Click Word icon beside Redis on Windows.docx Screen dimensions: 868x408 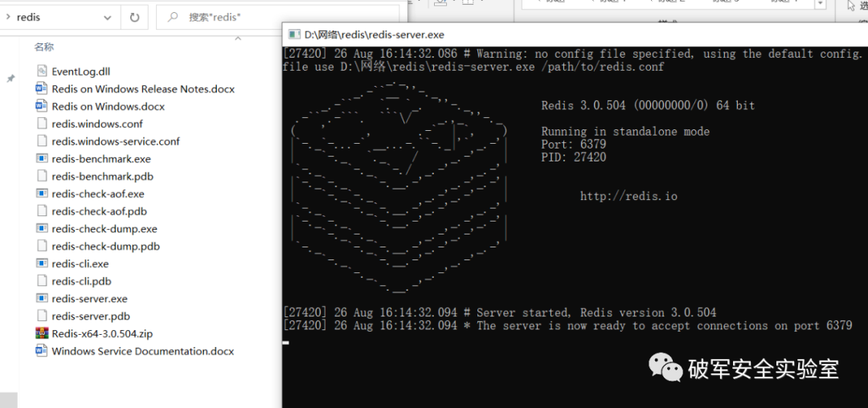[42, 106]
